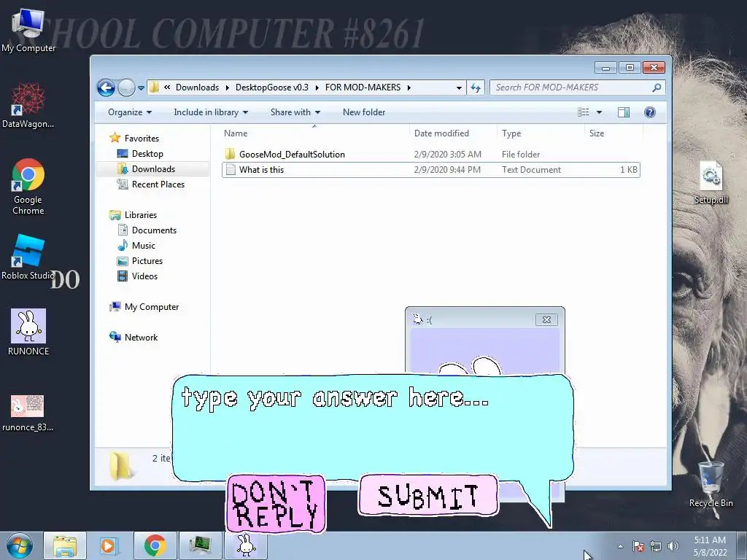Image resolution: width=747 pixels, height=560 pixels.
Task: Click the New folder button
Action: coord(364,112)
